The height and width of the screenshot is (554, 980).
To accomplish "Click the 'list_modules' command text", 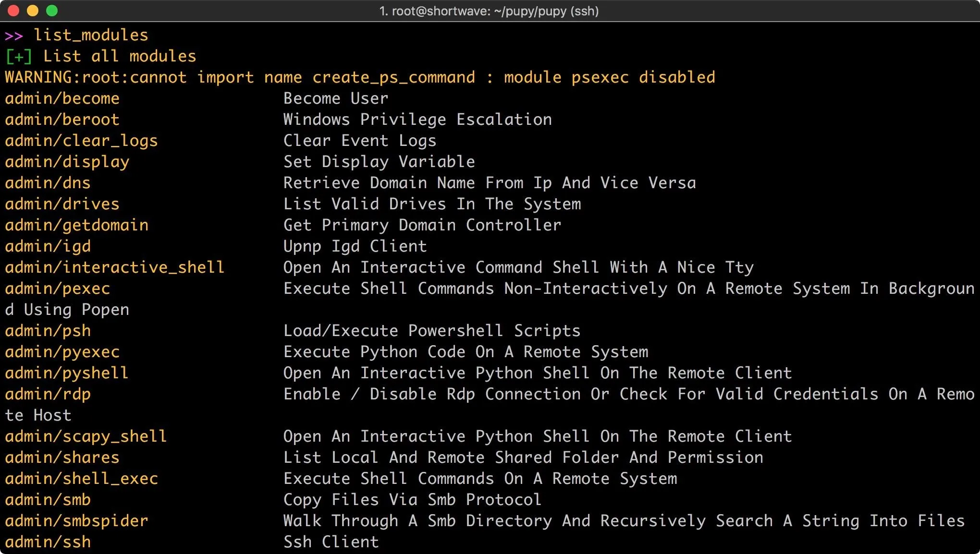I will tap(91, 35).
